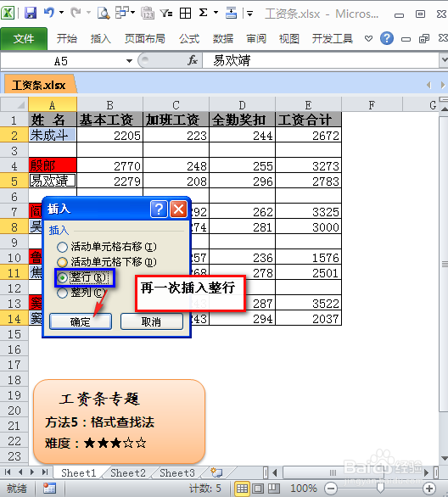The image size is (448, 497).
Task: Go to last sheet navigation arrow
Action: (x=45, y=472)
